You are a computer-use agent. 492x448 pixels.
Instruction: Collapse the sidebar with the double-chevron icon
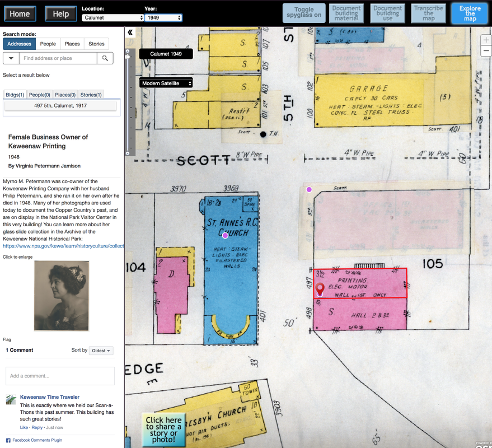130,32
